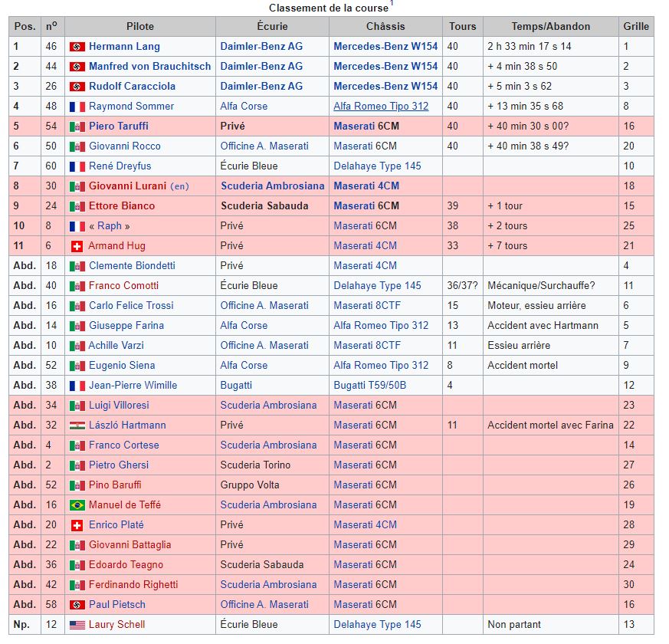Image resolution: width=669 pixels, height=644 pixels.
Task: Click footnote reference 1 after the table caption
Action: pos(392,4)
